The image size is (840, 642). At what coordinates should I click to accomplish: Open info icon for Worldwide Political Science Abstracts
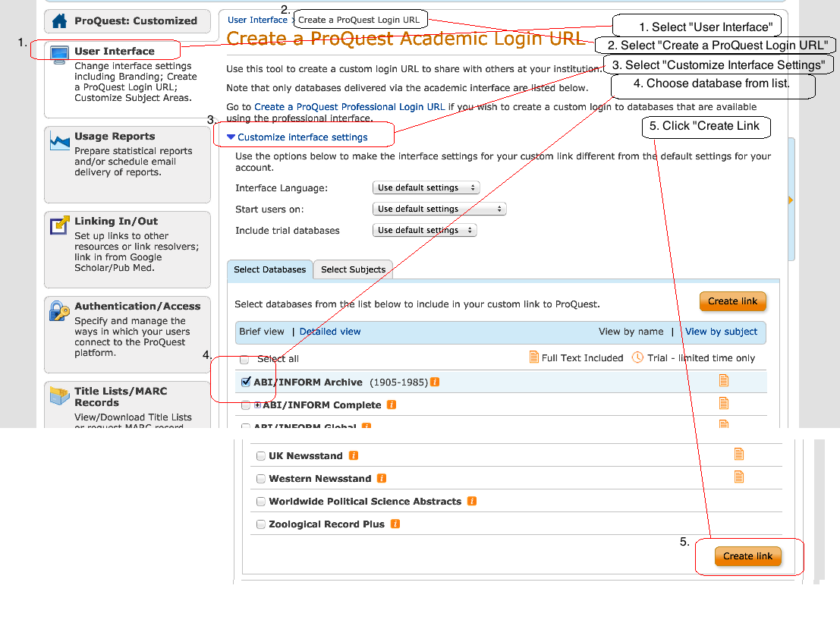(472, 501)
